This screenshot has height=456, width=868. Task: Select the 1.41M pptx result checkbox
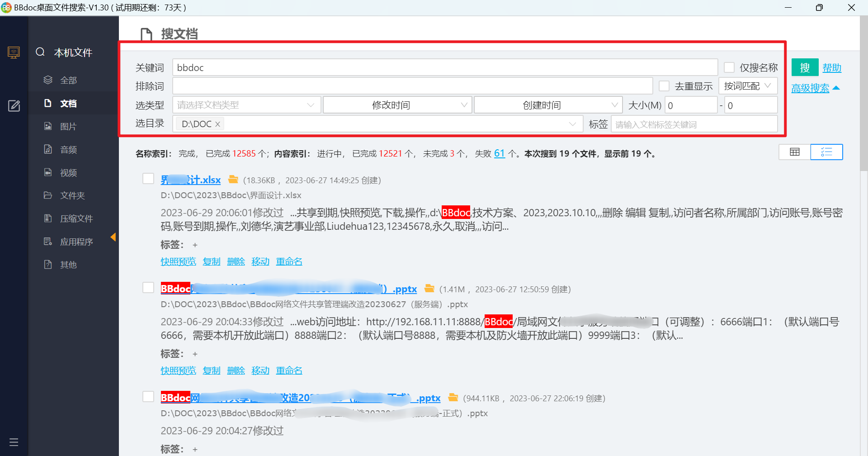148,288
